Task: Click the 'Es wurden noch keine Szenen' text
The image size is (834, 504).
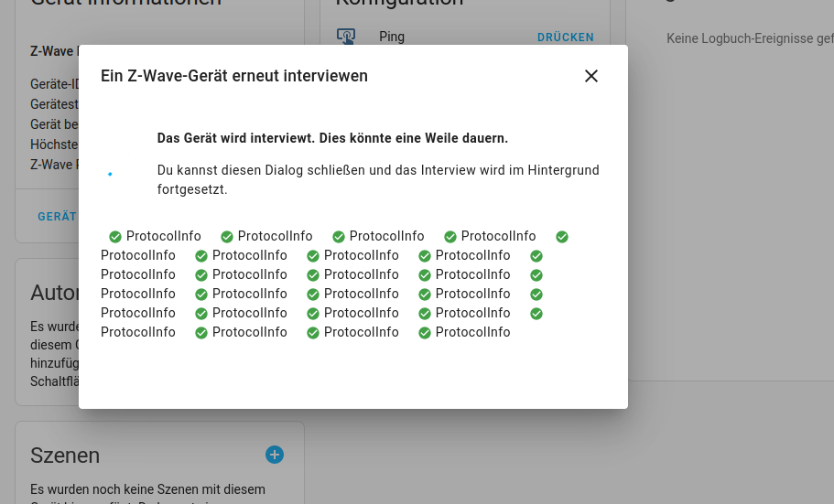Action: coord(147,489)
